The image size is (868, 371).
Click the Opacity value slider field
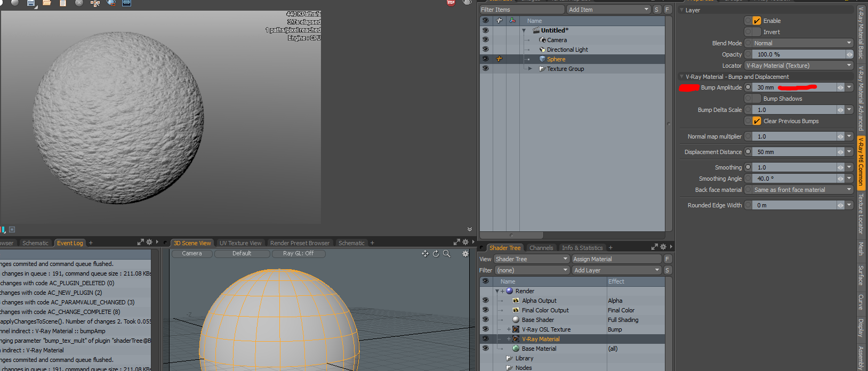[799, 54]
